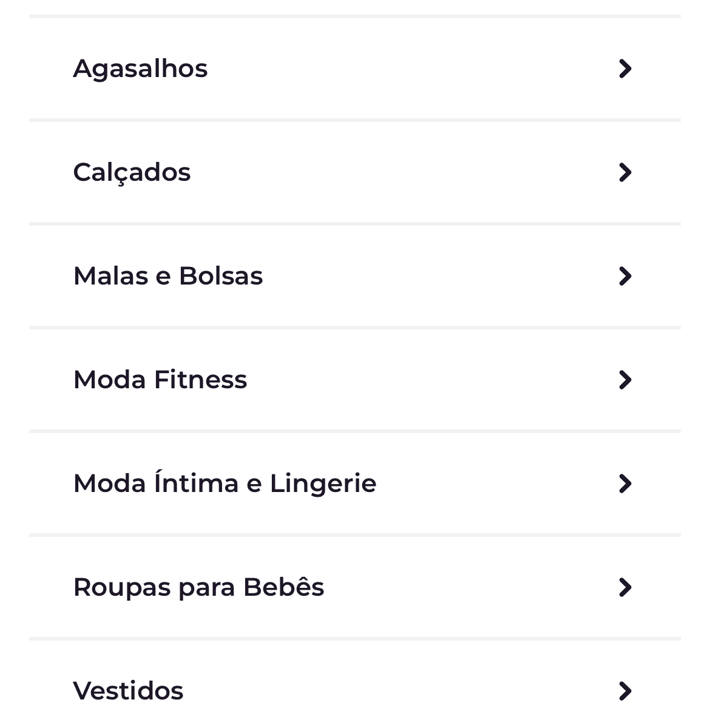710x728 pixels.
Task: Click the chevron next to Roupas para Bebês
Action: (x=625, y=587)
